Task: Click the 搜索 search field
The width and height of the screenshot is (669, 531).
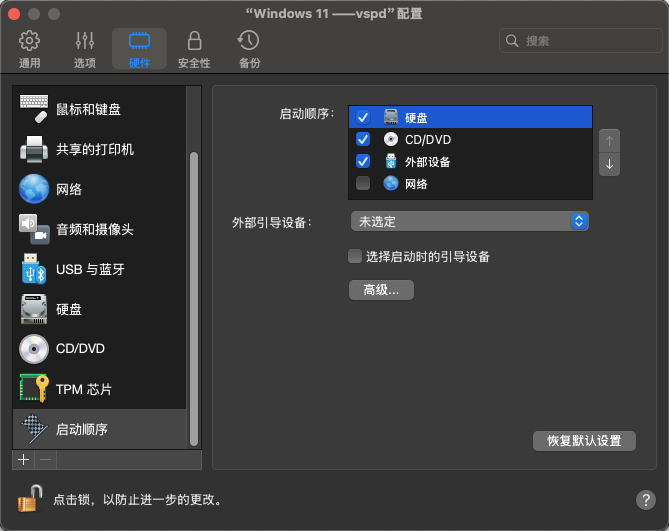Action: pyautogui.click(x=580, y=41)
